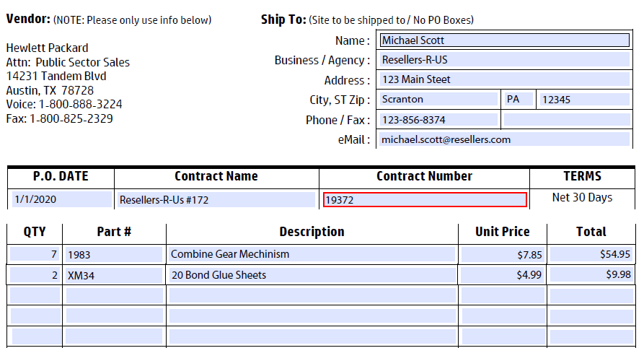This screenshot has width=644, height=348.
Task: Click the Unit Price field $7.85
Action: 503,255
